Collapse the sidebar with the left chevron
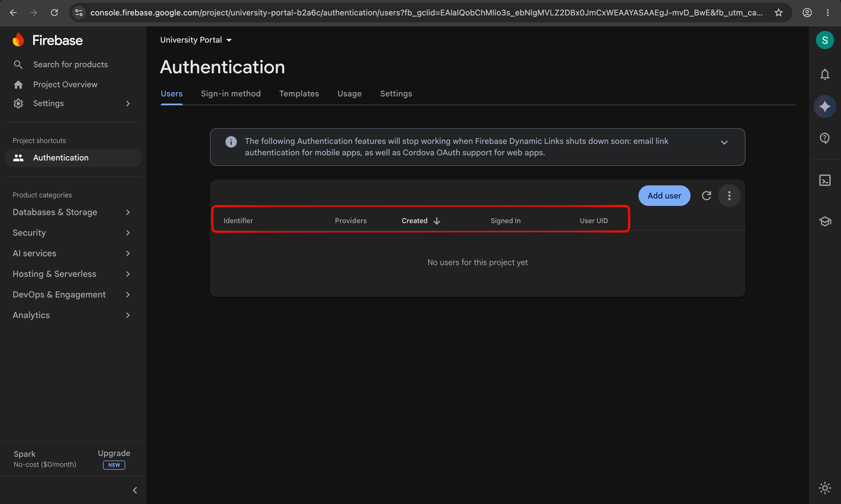Screen dimensions: 841x504 click(x=135, y=490)
